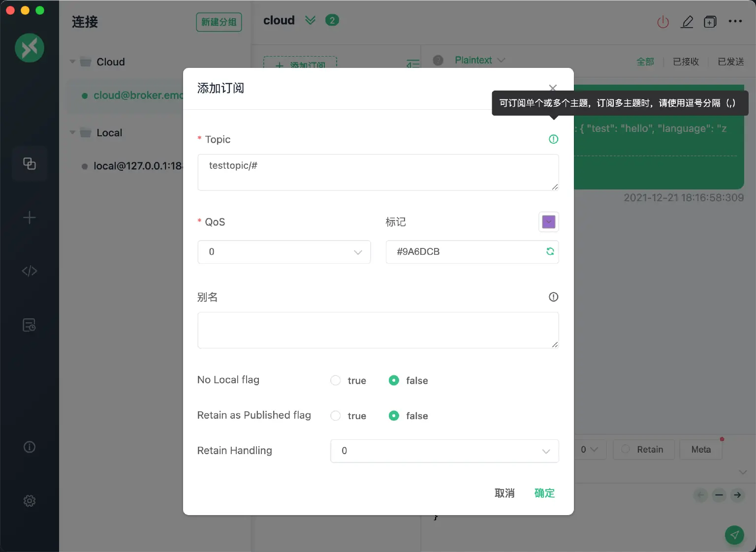Viewport: 756px width, 552px height.
Task: Open new window icon
Action: point(710,22)
